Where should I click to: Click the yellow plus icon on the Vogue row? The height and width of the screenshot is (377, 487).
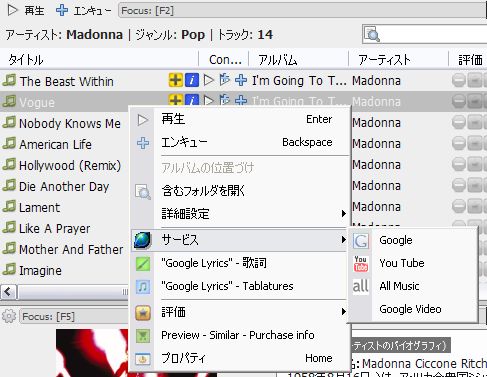[x=175, y=100]
